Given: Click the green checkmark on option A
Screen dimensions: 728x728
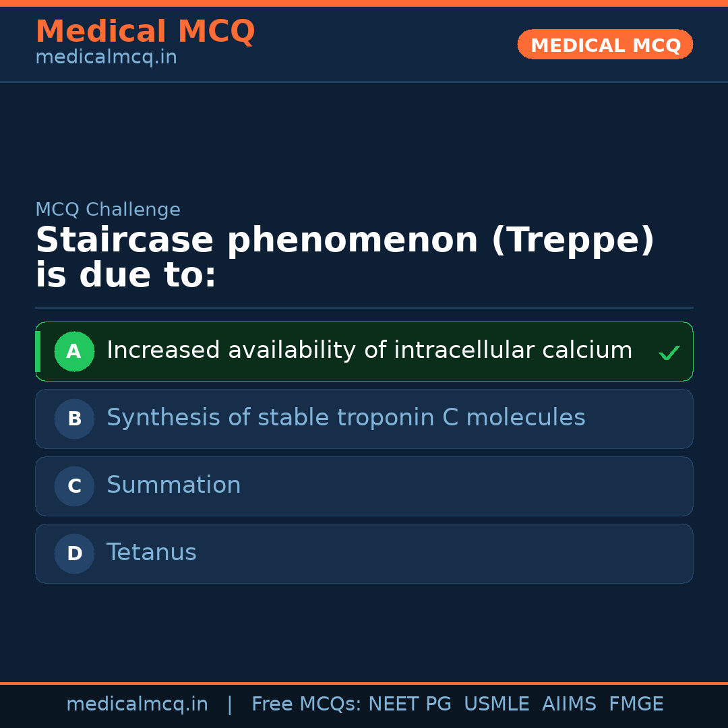Looking at the screenshot, I should (x=669, y=353).
